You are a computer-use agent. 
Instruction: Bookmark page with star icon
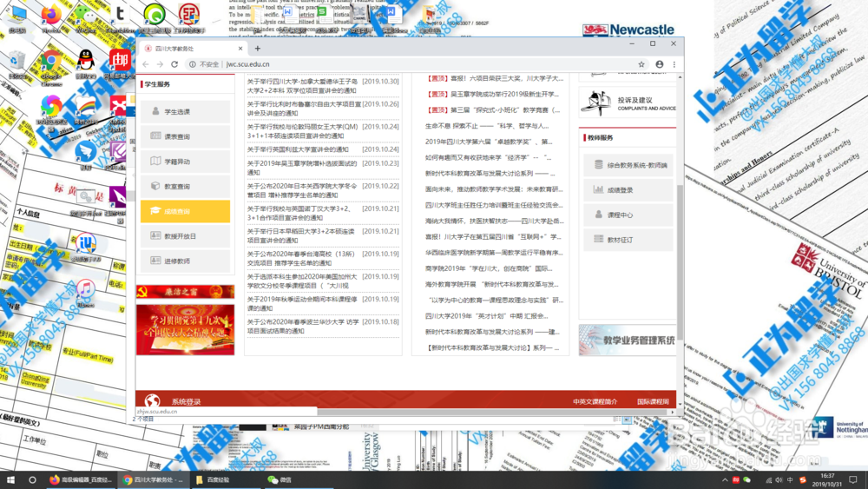641,64
